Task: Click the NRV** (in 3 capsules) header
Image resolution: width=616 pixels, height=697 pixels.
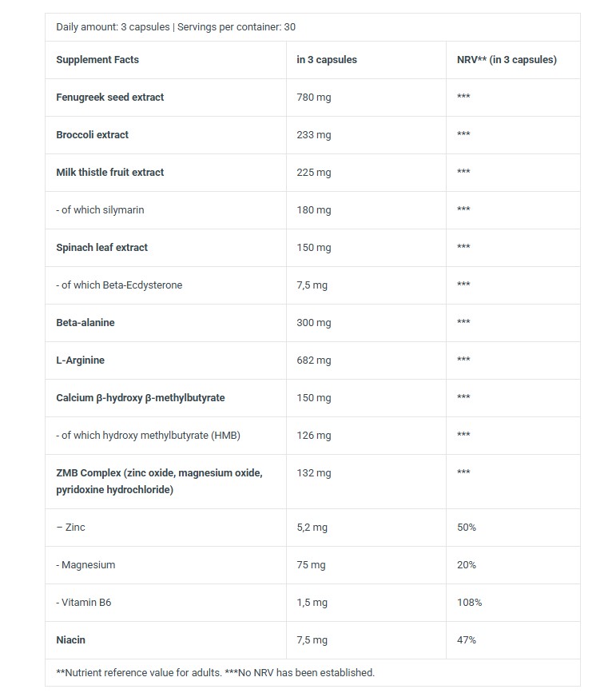Action: click(x=507, y=60)
